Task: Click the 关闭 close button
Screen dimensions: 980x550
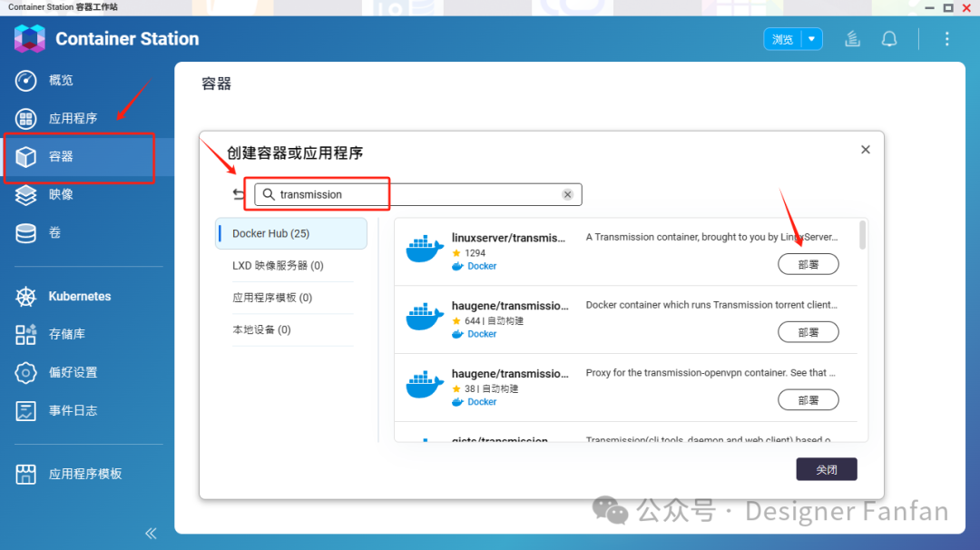Action: click(x=827, y=469)
